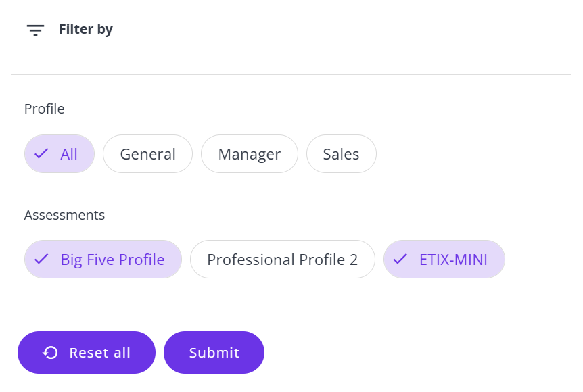The height and width of the screenshot is (392, 583).
Task: Select the Manager profile filter
Action: pos(250,154)
